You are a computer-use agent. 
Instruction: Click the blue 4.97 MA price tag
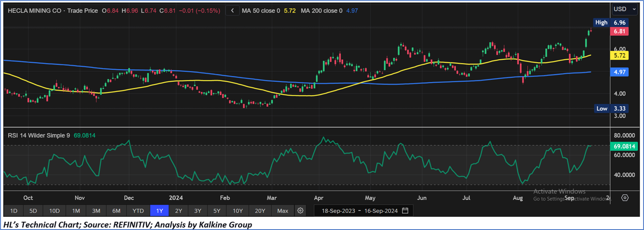[619, 72]
